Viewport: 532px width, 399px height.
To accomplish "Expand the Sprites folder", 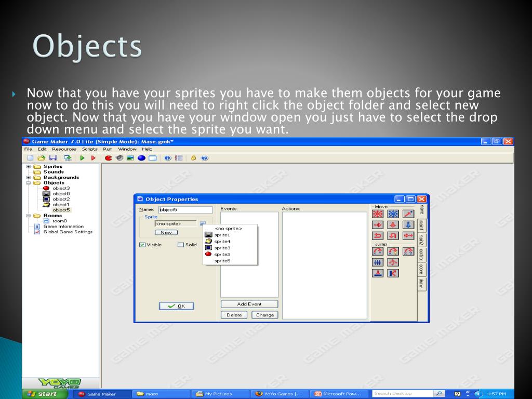I will tap(29, 167).
